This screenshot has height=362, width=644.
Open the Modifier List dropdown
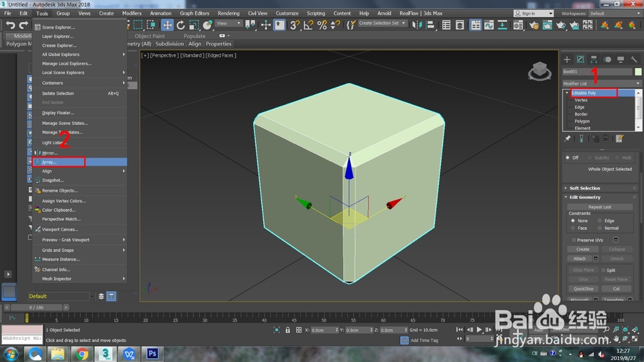(x=601, y=84)
